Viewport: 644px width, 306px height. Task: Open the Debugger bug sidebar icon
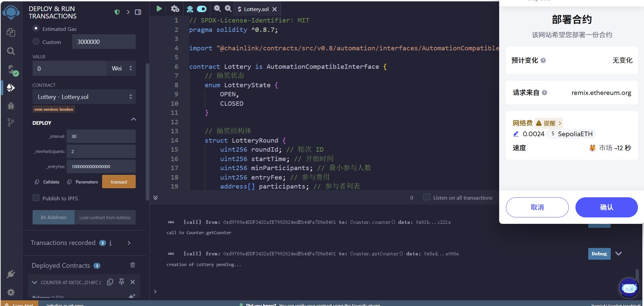pyautogui.click(x=11, y=106)
